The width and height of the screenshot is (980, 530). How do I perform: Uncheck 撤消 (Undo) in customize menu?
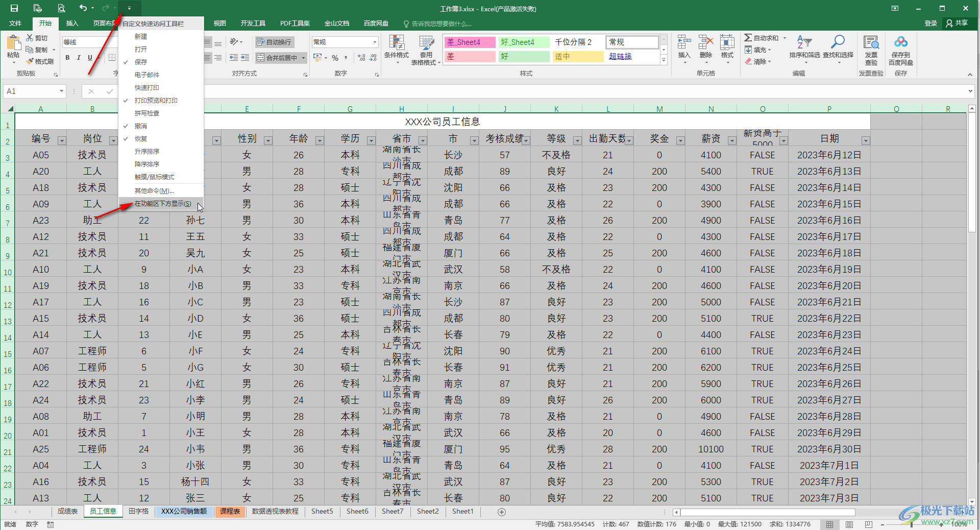click(x=161, y=126)
